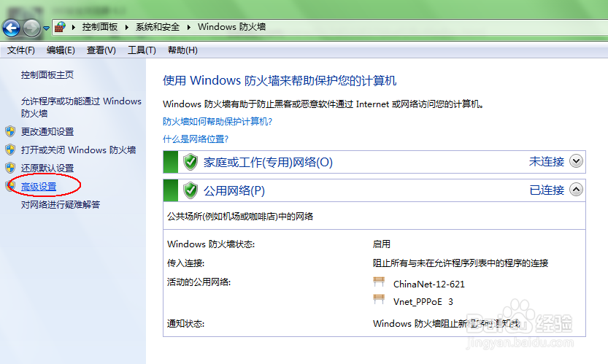
Task: Click 活动的公用网络: label
Action: [x=199, y=282]
